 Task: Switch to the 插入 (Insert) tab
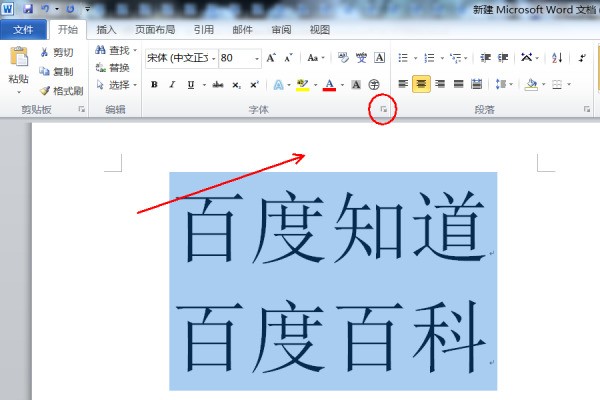point(106,30)
